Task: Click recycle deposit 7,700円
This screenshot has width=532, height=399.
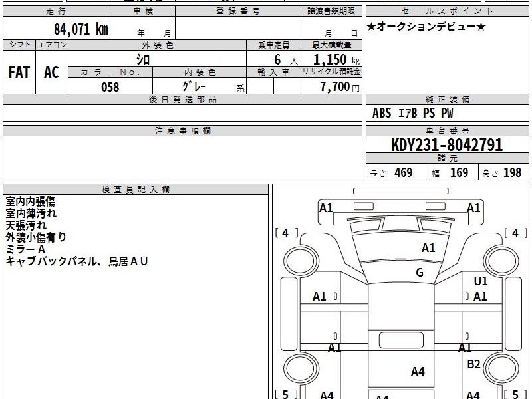Action: (340, 87)
